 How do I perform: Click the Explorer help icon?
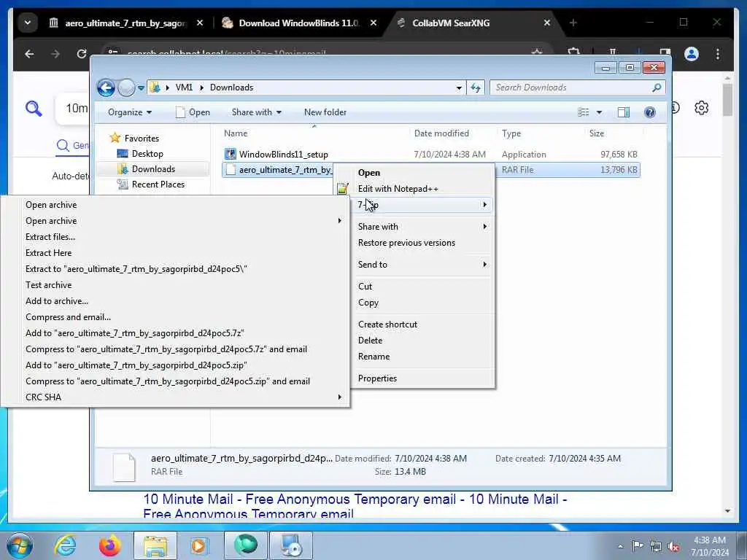[650, 112]
